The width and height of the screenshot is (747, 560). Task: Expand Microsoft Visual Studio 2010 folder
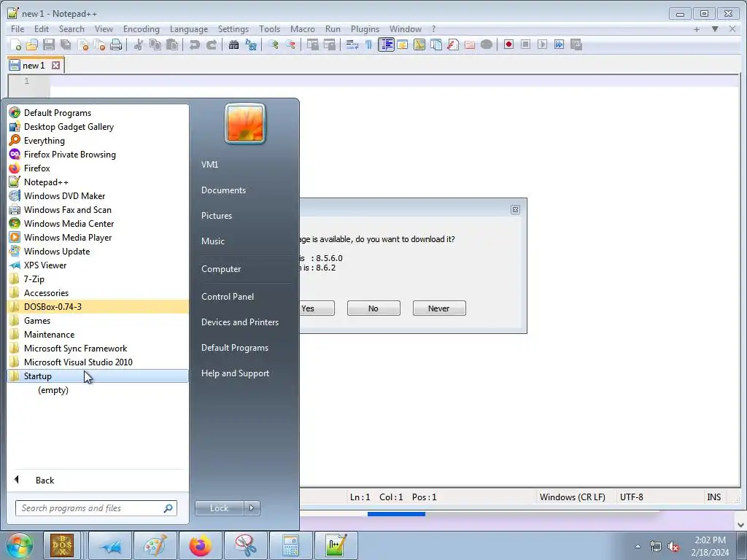click(x=98, y=362)
